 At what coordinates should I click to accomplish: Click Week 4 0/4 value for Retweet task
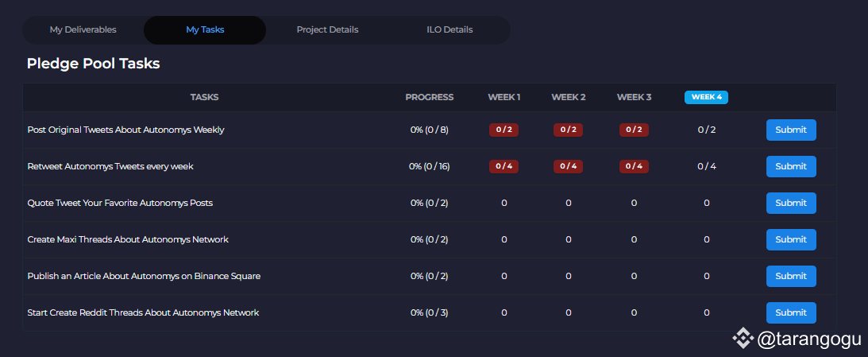706,166
